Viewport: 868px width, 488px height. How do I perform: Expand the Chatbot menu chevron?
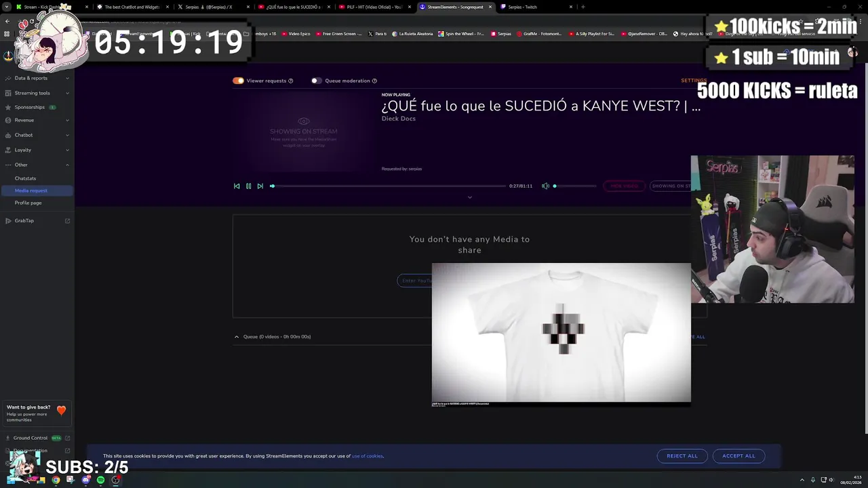67,135
